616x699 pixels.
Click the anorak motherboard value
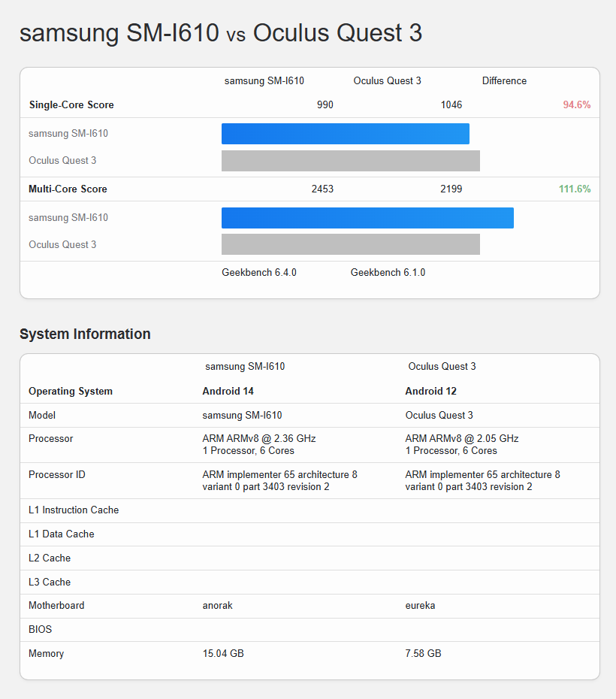click(x=217, y=605)
